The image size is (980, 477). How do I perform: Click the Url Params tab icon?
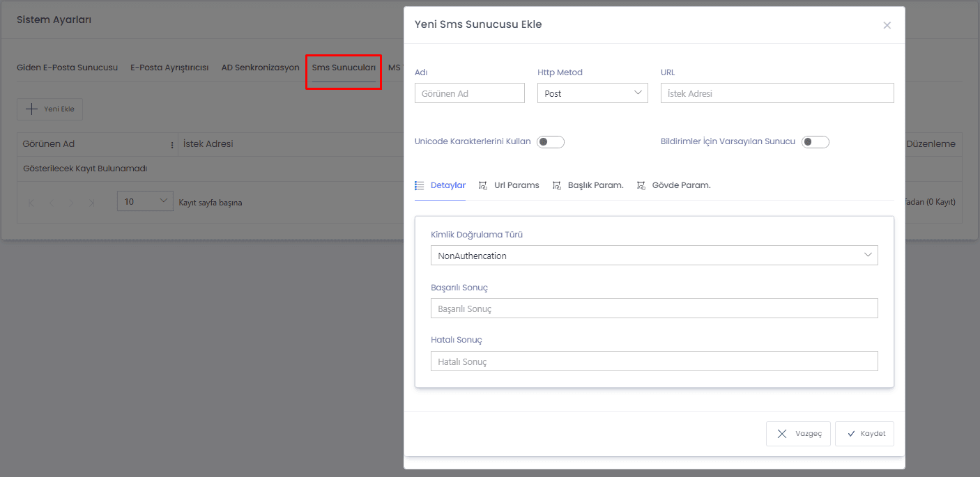tap(483, 185)
